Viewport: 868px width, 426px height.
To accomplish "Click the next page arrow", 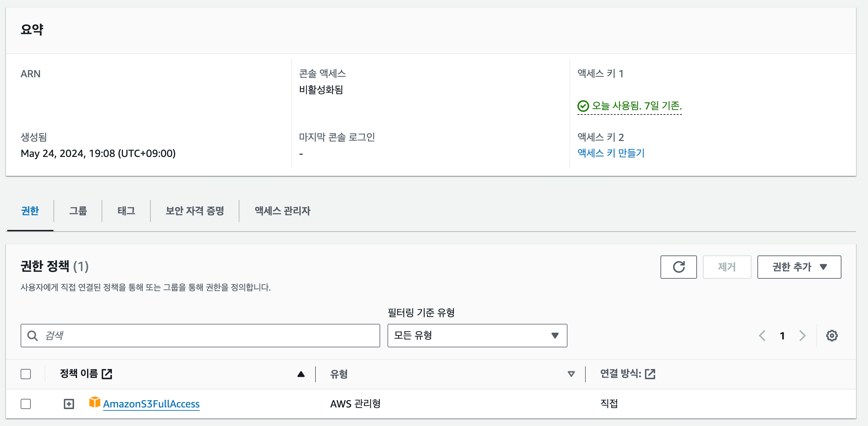I will (803, 335).
